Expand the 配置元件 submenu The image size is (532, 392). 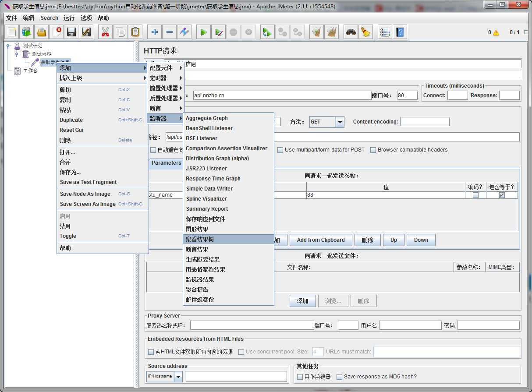(166, 68)
